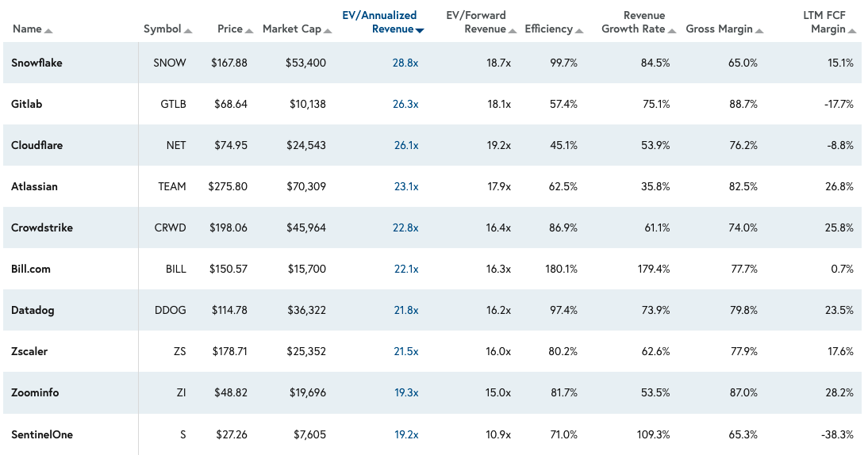868x455 pixels.
Task: Open Snowflake's 28.8x EV/Annualized Revenue link
Action: [405, 63]
